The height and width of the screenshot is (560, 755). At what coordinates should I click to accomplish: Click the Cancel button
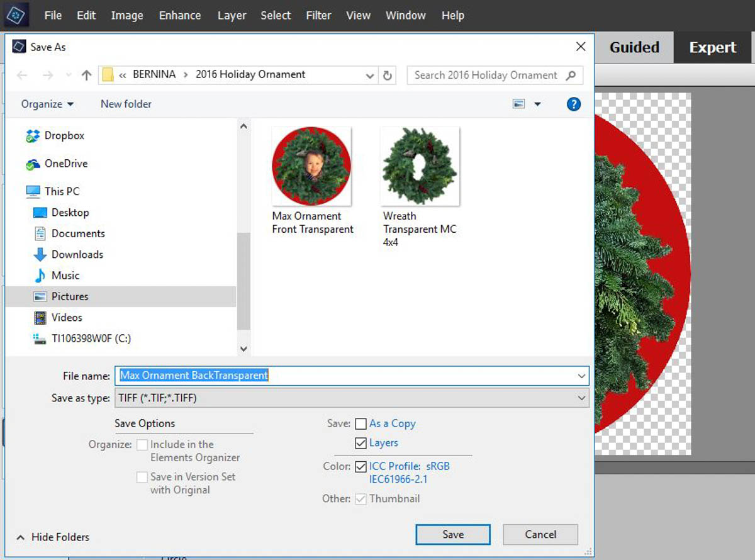pyautogui.click(x=540, y=534)
